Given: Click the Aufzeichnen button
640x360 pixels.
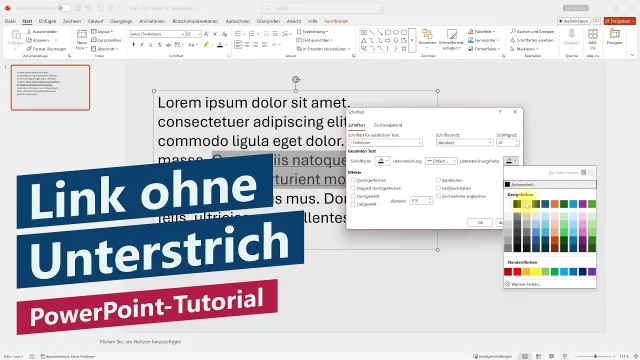Looking at the screenshot, I should pos(573,21).
